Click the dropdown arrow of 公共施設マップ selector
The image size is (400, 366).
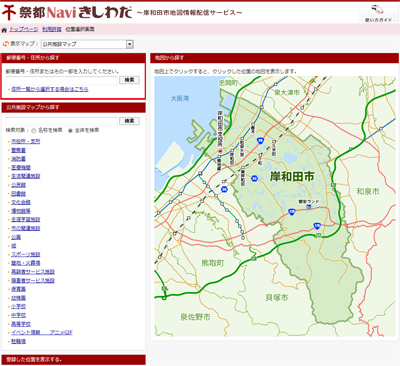coord(130,44)
